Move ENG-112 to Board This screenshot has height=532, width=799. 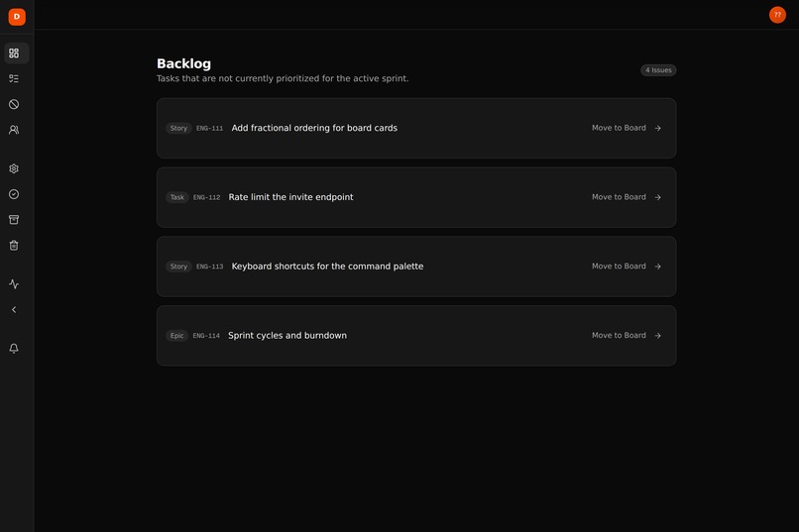(627, 197)
